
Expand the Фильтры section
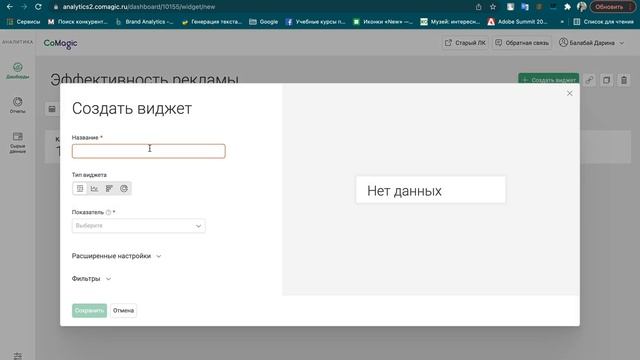(91, 278)
